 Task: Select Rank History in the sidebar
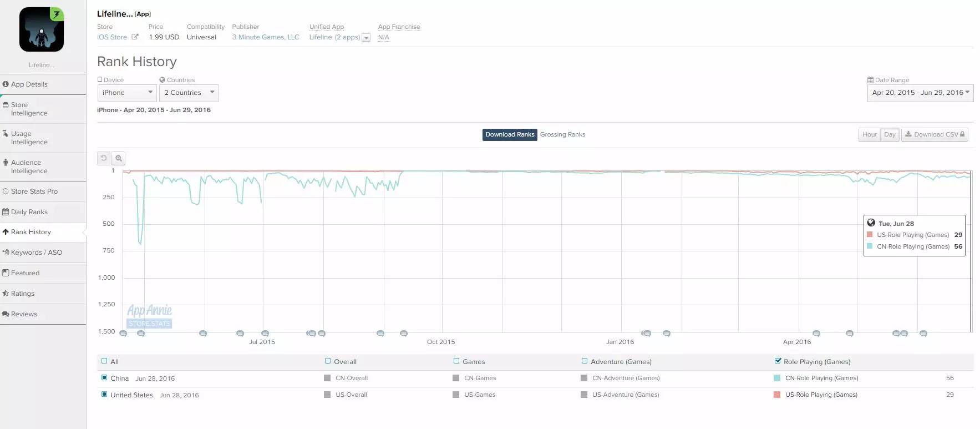[x=43, y=232]
